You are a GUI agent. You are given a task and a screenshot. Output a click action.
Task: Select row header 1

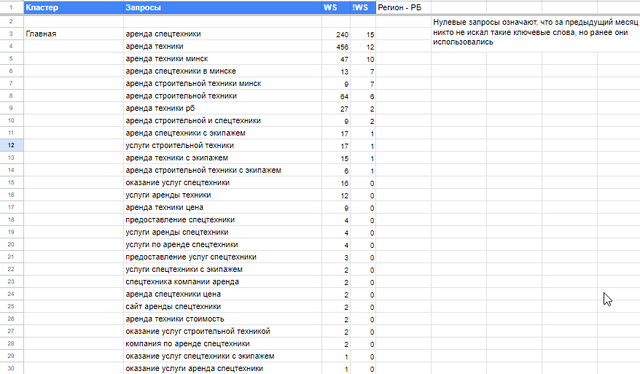coord(11,7)
